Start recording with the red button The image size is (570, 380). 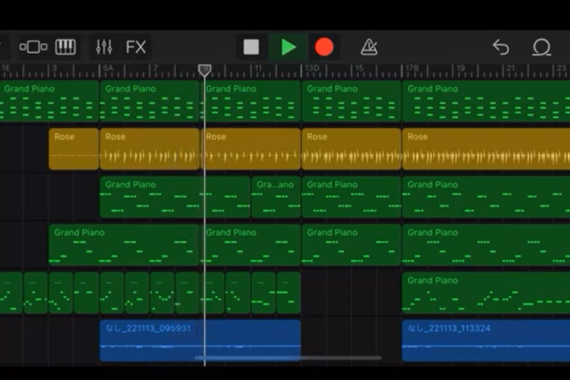click(x=324, y=47)
